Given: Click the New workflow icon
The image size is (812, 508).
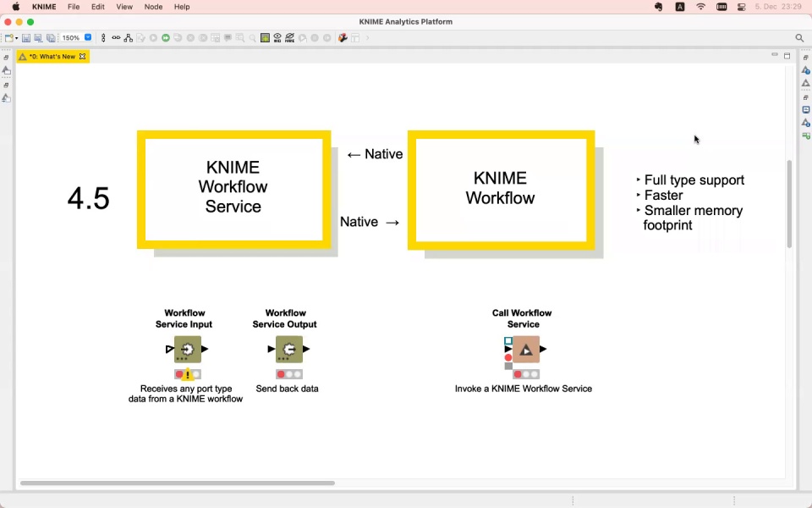Looking at the screenshot, I should pos(8,38).
